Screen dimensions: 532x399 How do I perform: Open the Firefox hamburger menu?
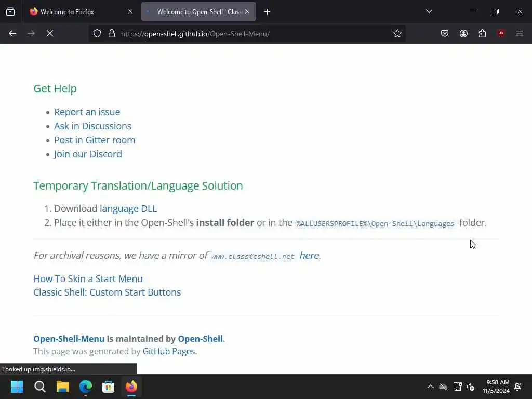click(x=520, y=33)
